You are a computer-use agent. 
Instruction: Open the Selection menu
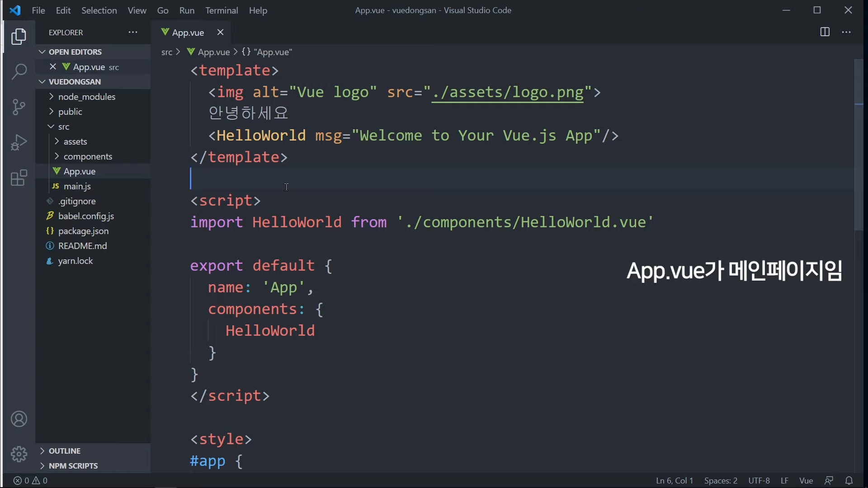click(99, 10)
